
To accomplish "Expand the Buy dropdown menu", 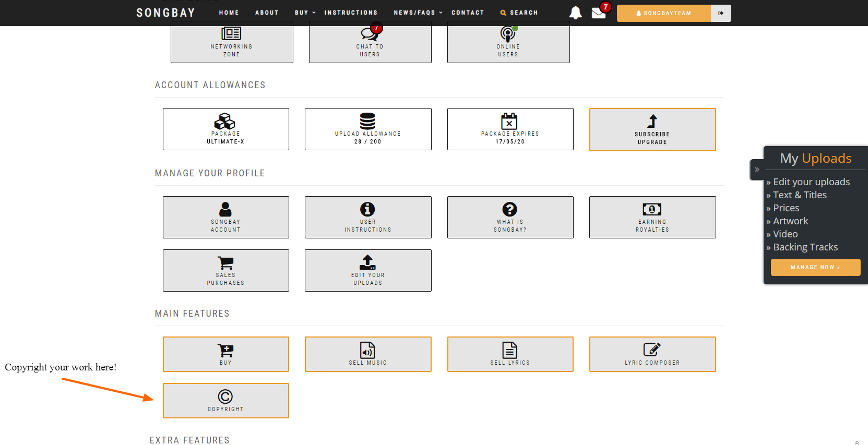I will (x=305, y=13).
